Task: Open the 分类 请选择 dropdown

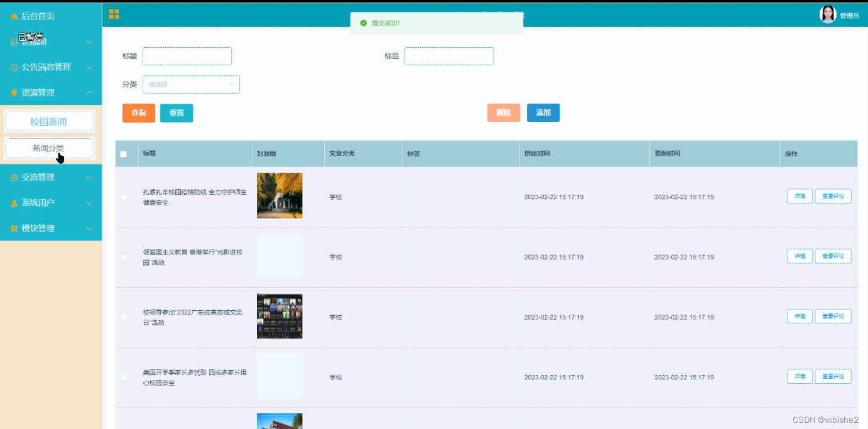Action: pyautogui.click(x=191, y=84)
